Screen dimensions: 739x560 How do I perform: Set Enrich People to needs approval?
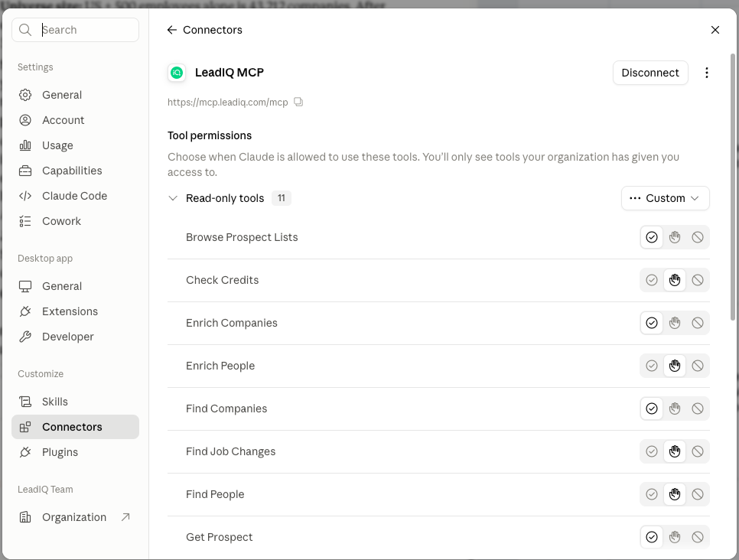675,366
